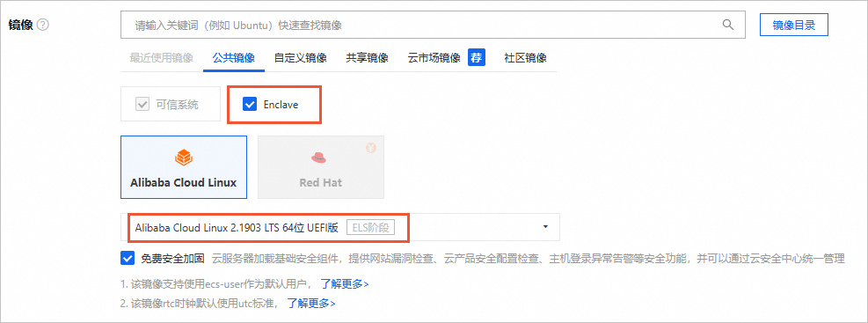Open the 镜像目录 button
The height and width of the screenshot is (323, 868).
coord(794,25)
